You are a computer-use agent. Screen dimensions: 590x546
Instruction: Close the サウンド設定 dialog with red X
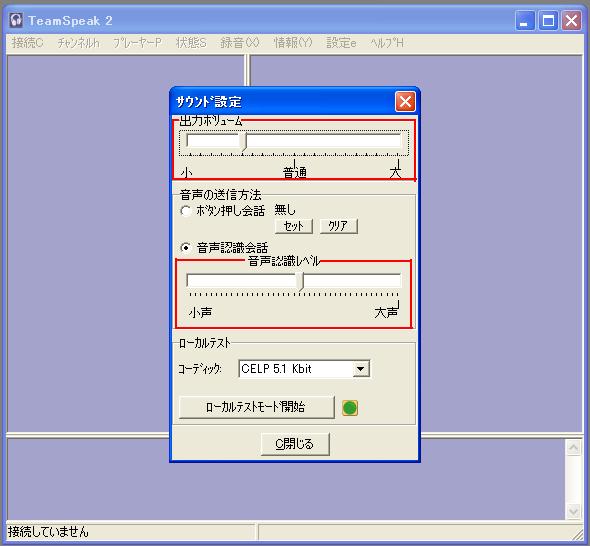pyautogui.click(x=405, y=102)
